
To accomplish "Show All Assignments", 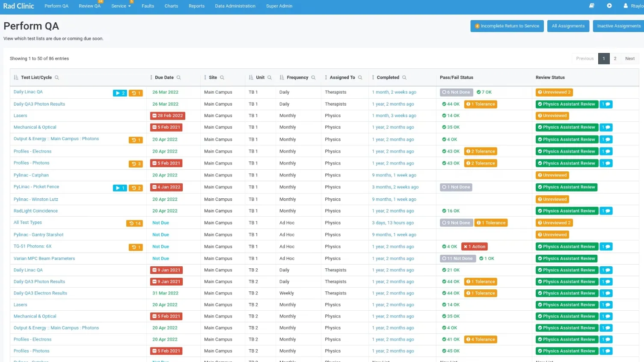I will click(568, 26).
